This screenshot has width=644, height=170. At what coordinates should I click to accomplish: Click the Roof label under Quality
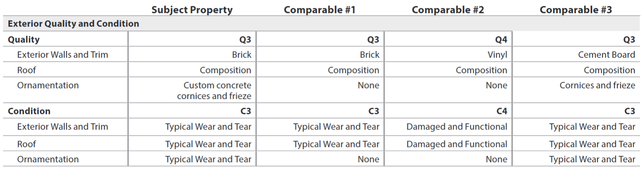[x=26, y=70]
